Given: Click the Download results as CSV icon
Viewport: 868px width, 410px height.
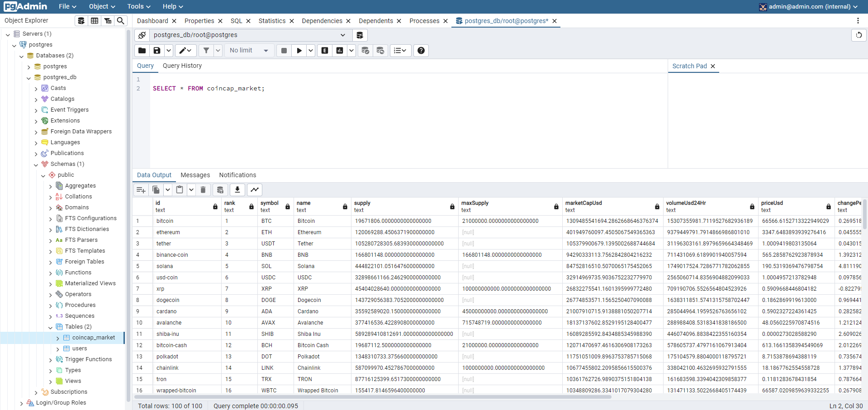Looking at the screenshot, I should point(237,190).
